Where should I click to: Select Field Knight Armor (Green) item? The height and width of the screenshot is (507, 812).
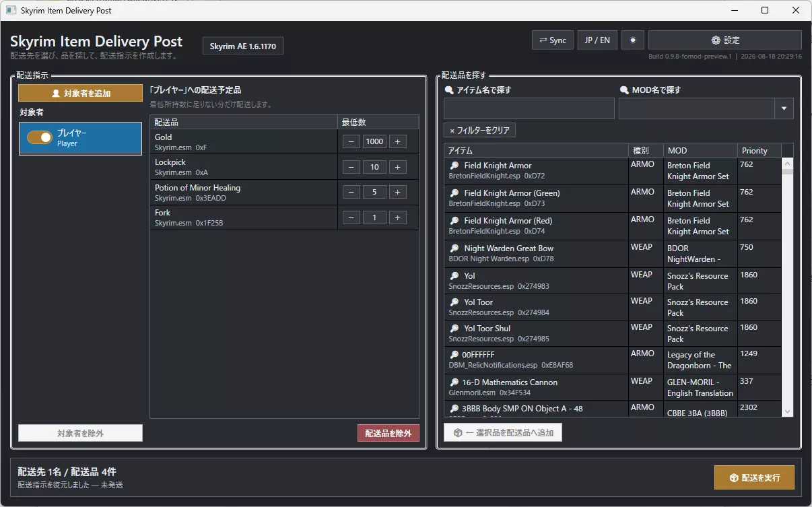[536, 199]
